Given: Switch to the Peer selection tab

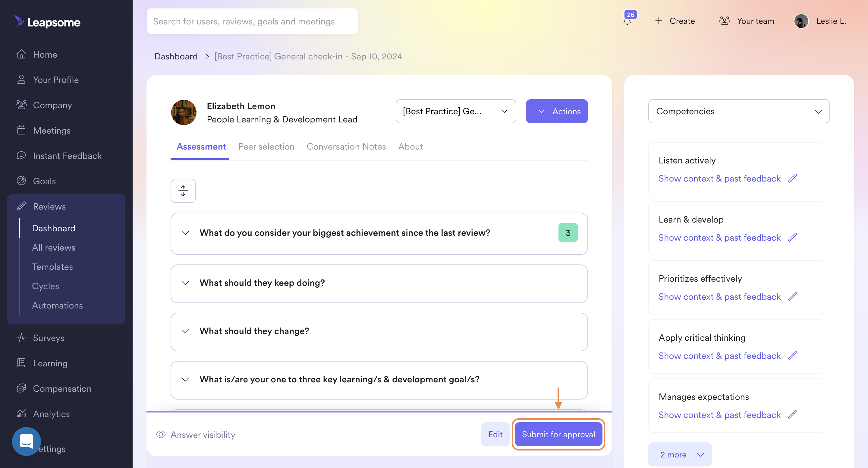Looking at the screenshot, I should click(266, 147).
